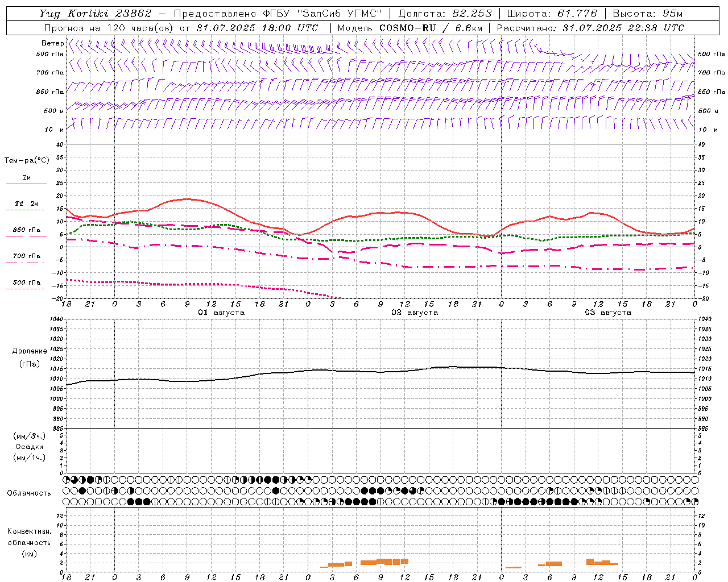Click the (гПа) unit label under Давление
Screen dimensions: 728x582
(x=29, y=364)
